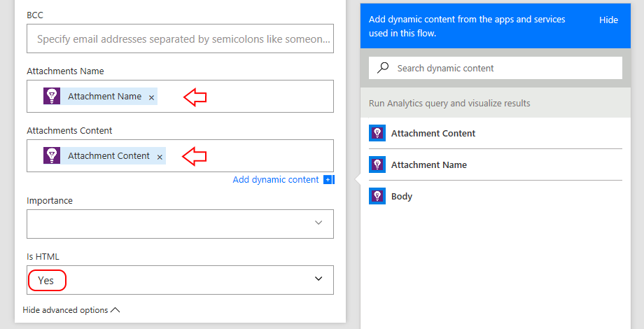Click the BCC email address field

180,39
